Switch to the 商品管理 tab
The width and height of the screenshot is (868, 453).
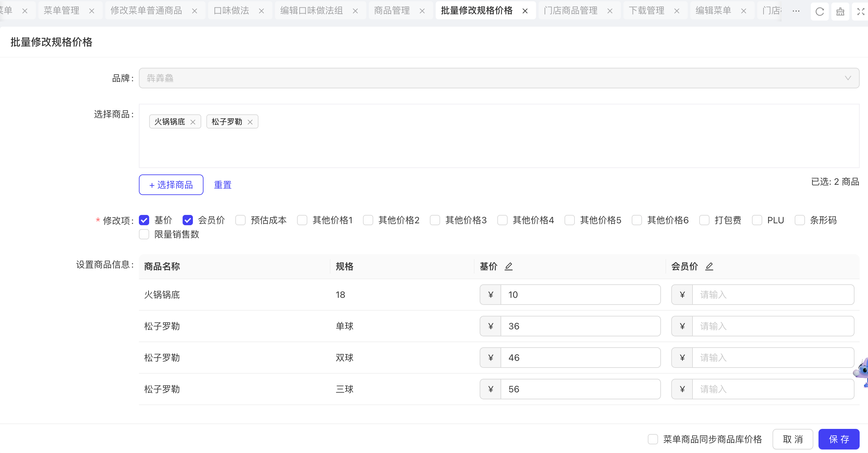(x=392, y=11)
